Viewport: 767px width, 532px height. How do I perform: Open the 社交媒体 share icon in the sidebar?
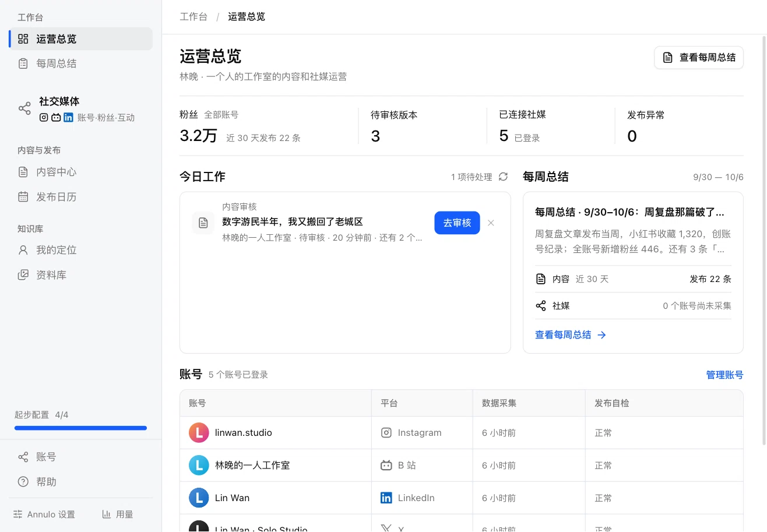click(x=24, y=108)
